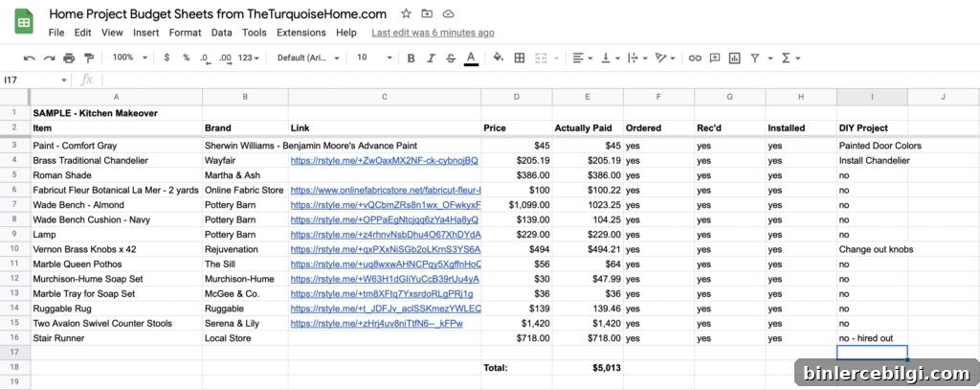Open the Serena & Lily stools link
This screenshot has height=390, width=980.
(377, 323)
